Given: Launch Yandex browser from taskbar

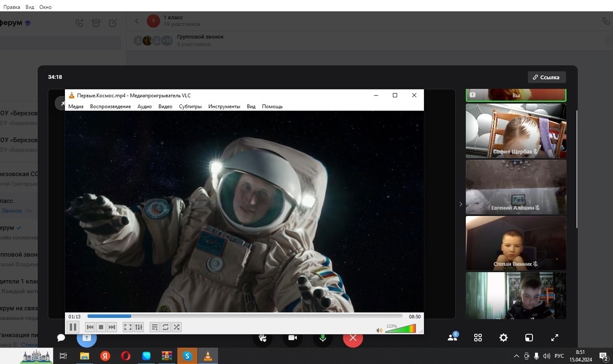Looking at the screenshot, I should [x=105, y=356].
